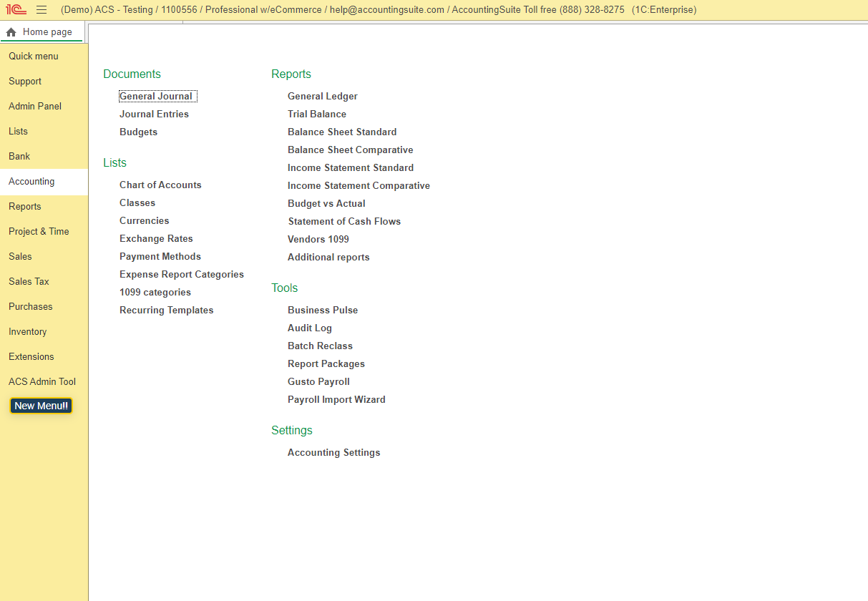
Task: Open Income Statement Standard report
Action: coord(351,168)
